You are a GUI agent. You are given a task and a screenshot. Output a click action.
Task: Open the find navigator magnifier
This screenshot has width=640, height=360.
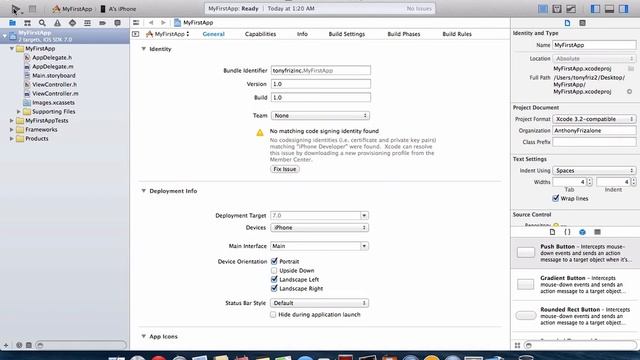(42, 23)
